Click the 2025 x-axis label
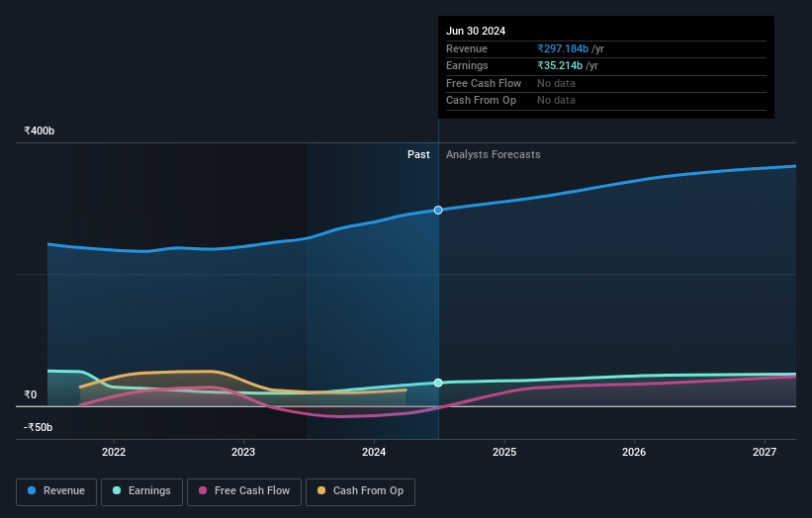This screenshot has width=812, height=518. pyautogui.click(x=504, y=452)
